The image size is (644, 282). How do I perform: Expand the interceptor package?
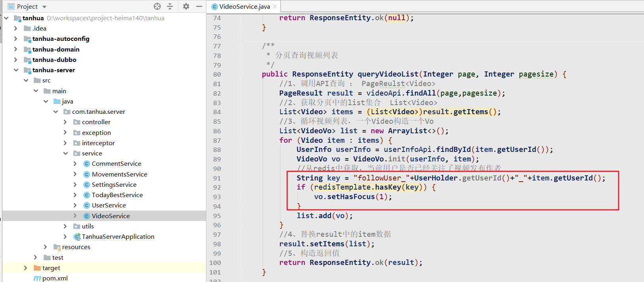[65, 143]
